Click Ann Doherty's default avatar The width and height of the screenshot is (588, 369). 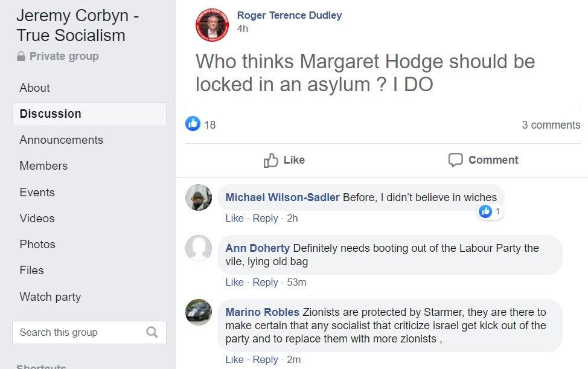point(199,248)
